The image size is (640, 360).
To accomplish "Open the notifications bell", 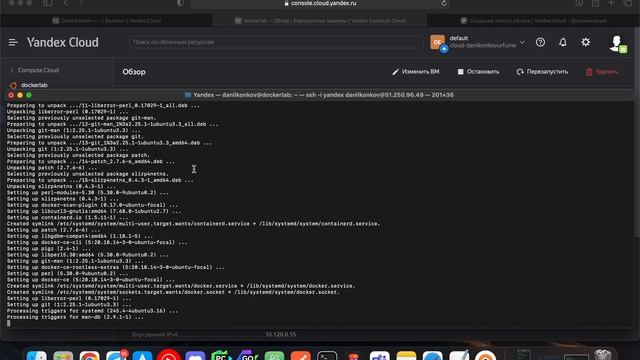I will (x=563, y=42).
